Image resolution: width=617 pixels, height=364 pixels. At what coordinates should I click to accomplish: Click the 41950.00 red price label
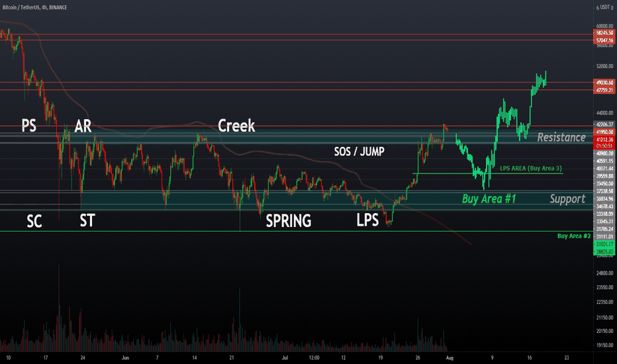point(604,132)
